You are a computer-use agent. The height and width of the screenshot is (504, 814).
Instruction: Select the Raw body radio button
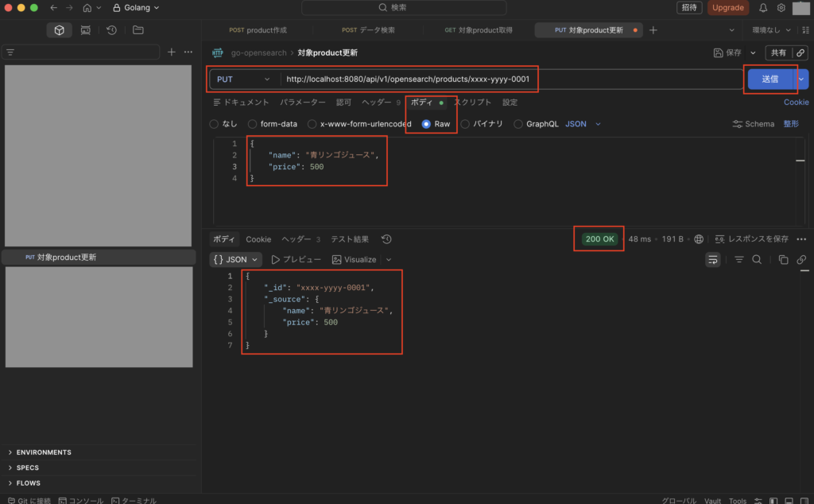pos(427,124)
